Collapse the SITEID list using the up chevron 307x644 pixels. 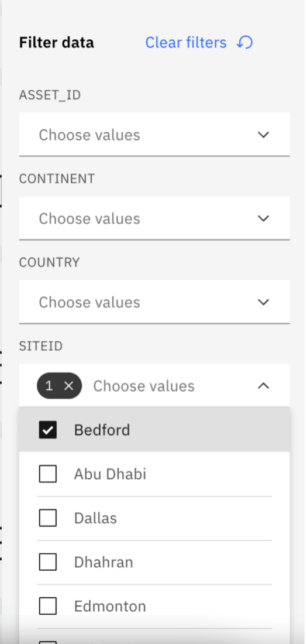(x=263, y=386)
